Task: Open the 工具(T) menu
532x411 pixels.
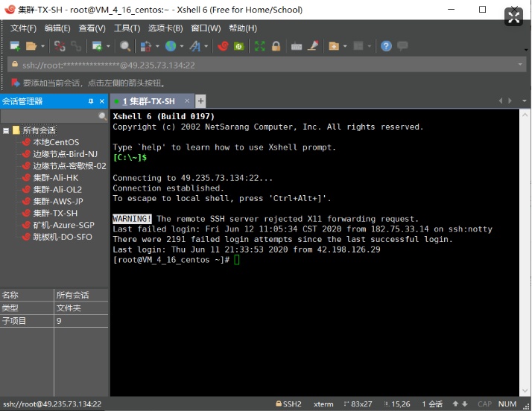Action: click(x=127, y=28)
